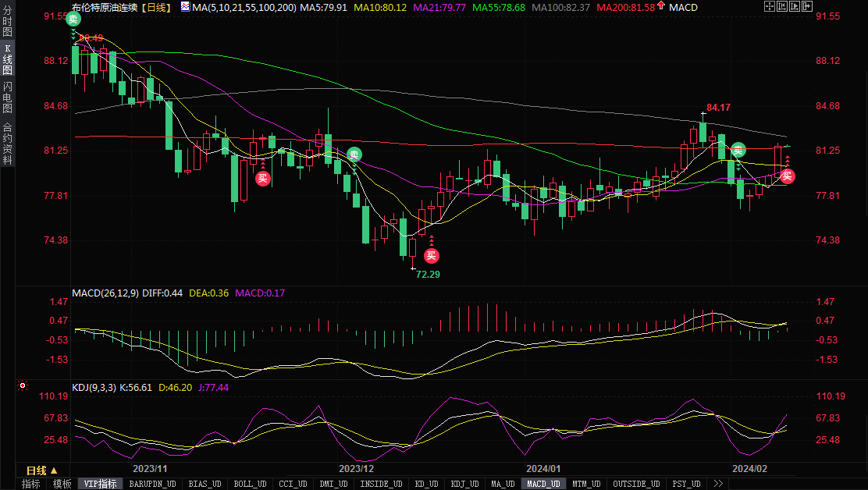
Task: Switch to the KDJ_UD indicator tab
Action: (465, 484)
